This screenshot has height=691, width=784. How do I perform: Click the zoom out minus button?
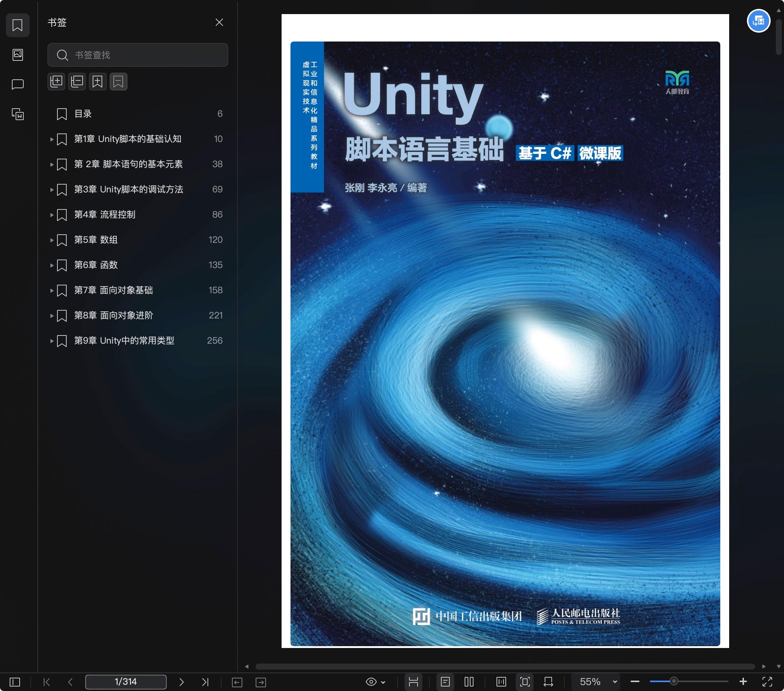coord(635,682)
